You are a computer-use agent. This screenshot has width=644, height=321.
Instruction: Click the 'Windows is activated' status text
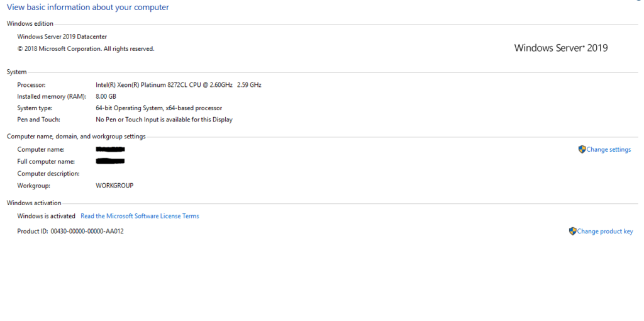pos(47,216)
